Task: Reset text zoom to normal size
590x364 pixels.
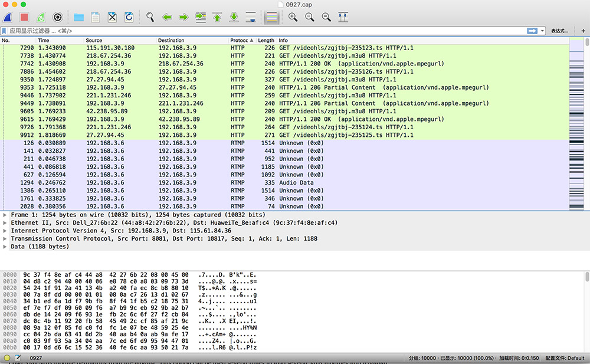Action: (x=326, y=17)
